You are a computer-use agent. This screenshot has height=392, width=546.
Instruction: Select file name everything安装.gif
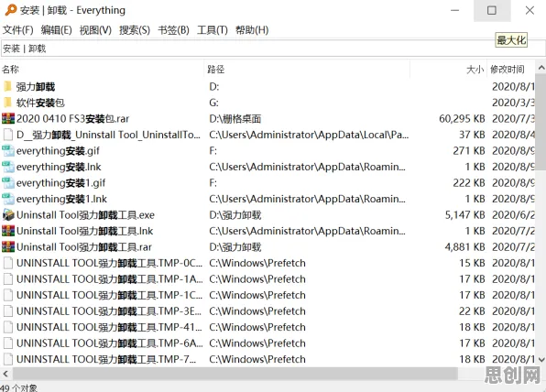(x=58, y=151)
